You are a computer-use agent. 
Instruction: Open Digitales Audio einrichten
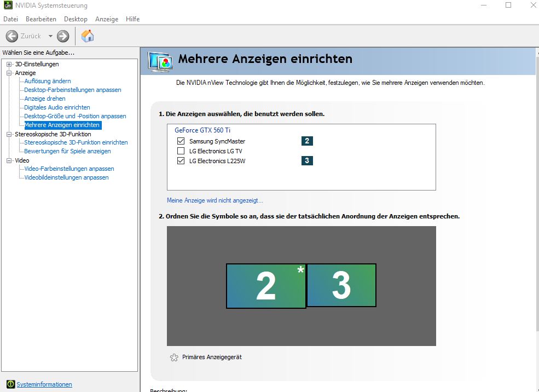click(57, 107)
